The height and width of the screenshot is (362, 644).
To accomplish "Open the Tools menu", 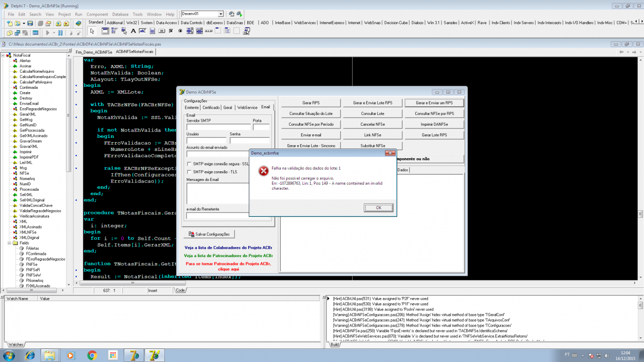I will point(138,14).
